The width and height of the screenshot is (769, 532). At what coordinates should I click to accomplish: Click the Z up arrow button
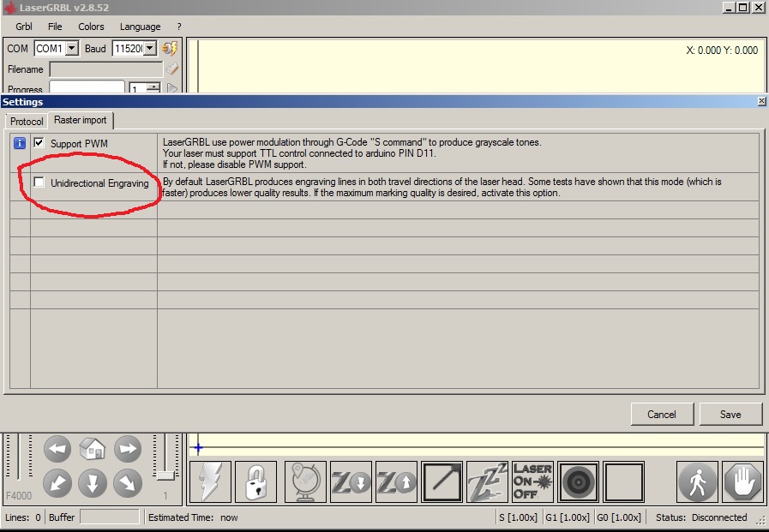(396, 481)
